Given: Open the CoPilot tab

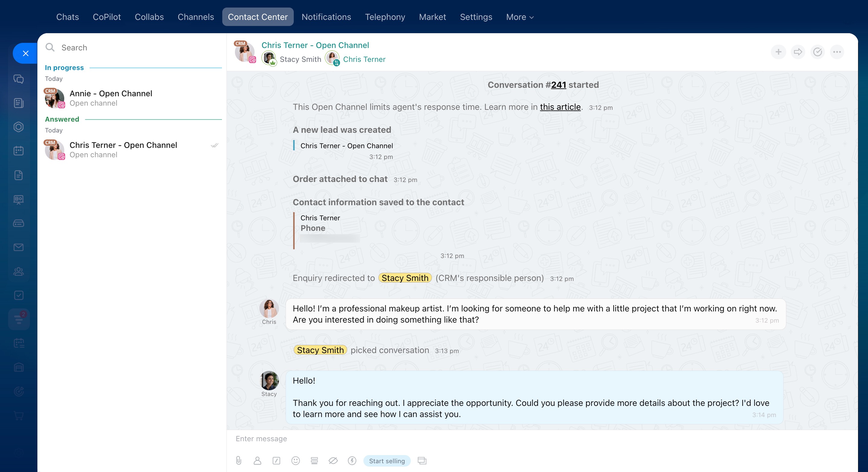Looking at the screenshot, I should [x=106, y=17].
